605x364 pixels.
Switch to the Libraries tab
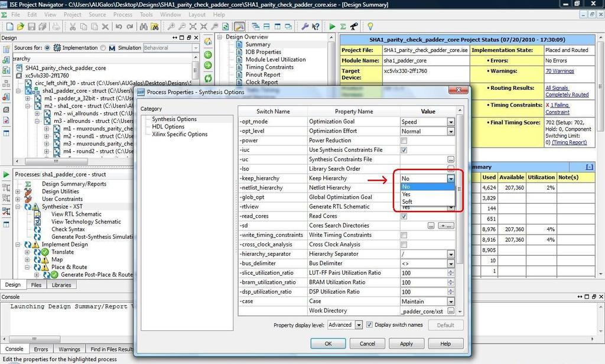pyautogui.click(x=61, y=285)
